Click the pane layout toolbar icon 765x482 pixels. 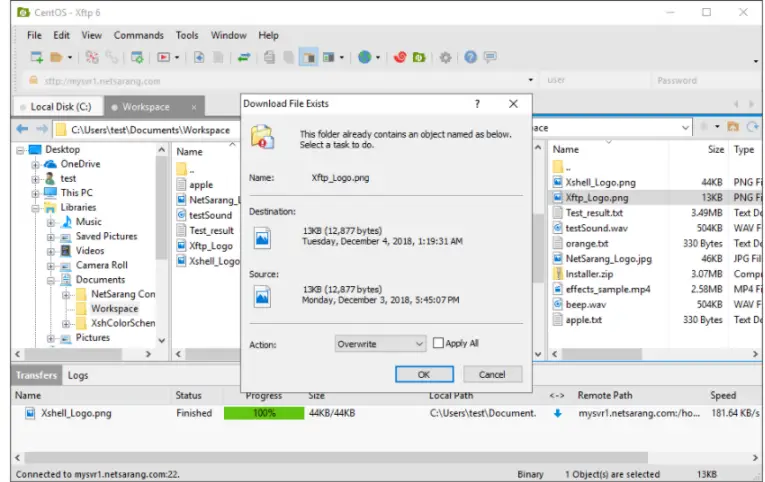pyautogui.click(x=329, y=57)
